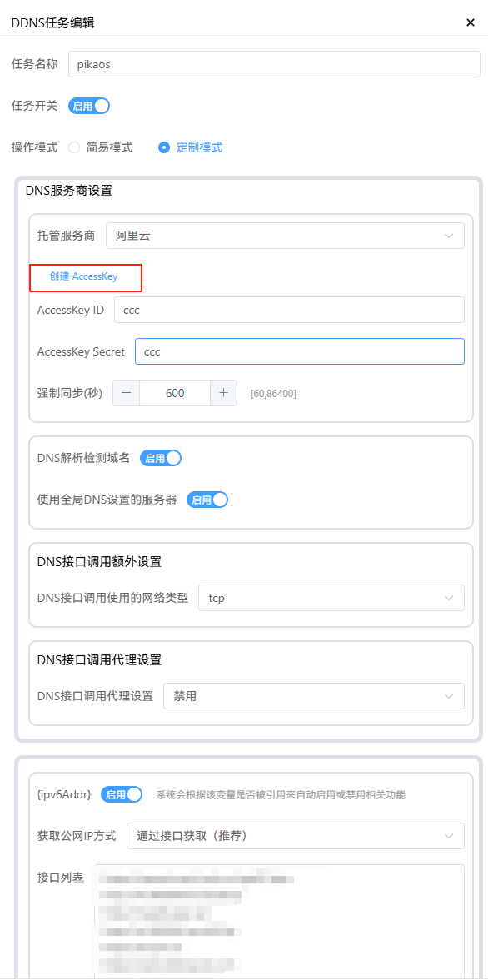Expand 获取公网IP方式 dropdown
The height and width of the screenshot is (980, 488).
[x=296, y=836]
